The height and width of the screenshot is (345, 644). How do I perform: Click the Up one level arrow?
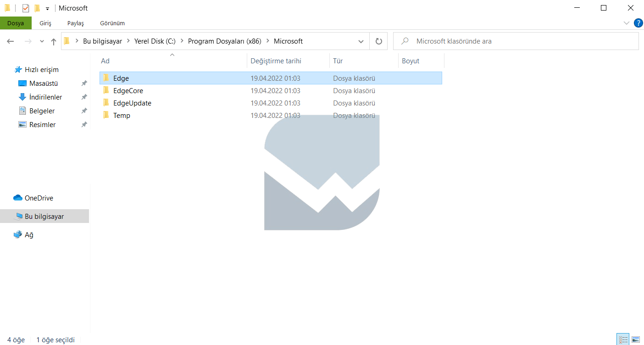(x=54, y=41)
